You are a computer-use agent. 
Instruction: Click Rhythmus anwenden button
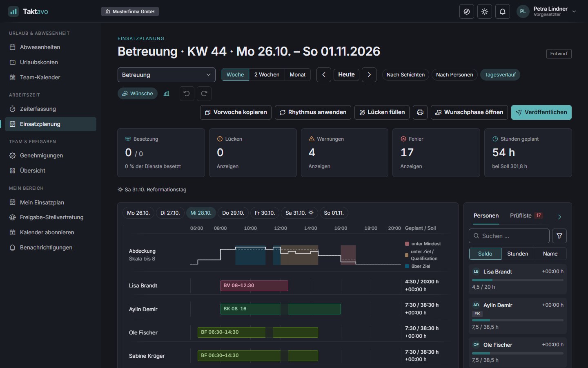tap(313, 112)
